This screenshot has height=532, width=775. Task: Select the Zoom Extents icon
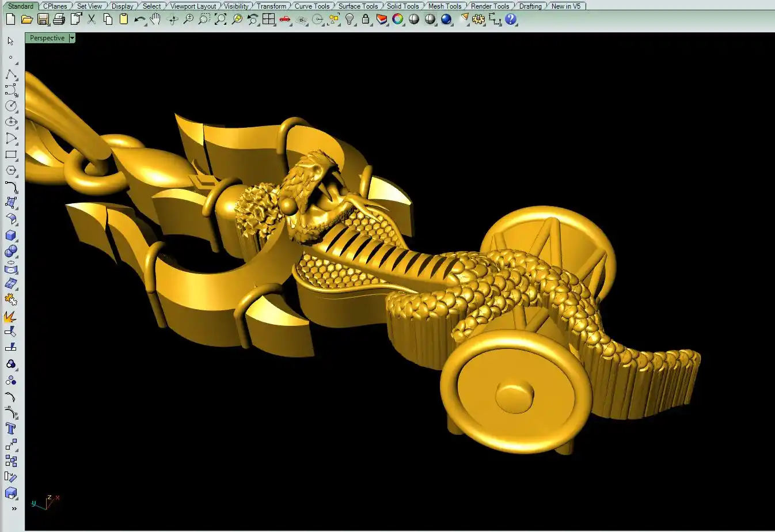pos(221,19)
